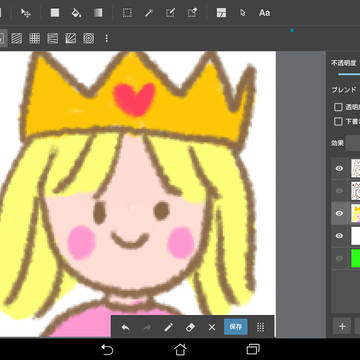Adjust the 不透明度 opacity slider

349,74
